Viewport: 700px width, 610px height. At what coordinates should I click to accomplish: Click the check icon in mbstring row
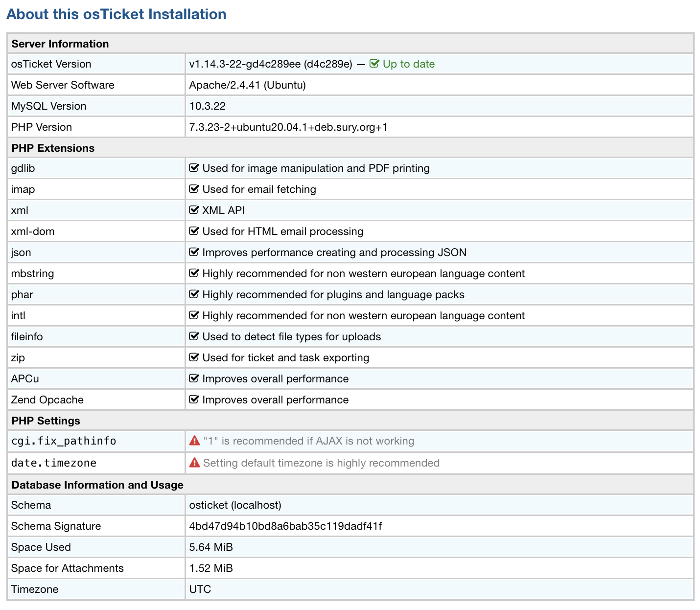point(194,273)
